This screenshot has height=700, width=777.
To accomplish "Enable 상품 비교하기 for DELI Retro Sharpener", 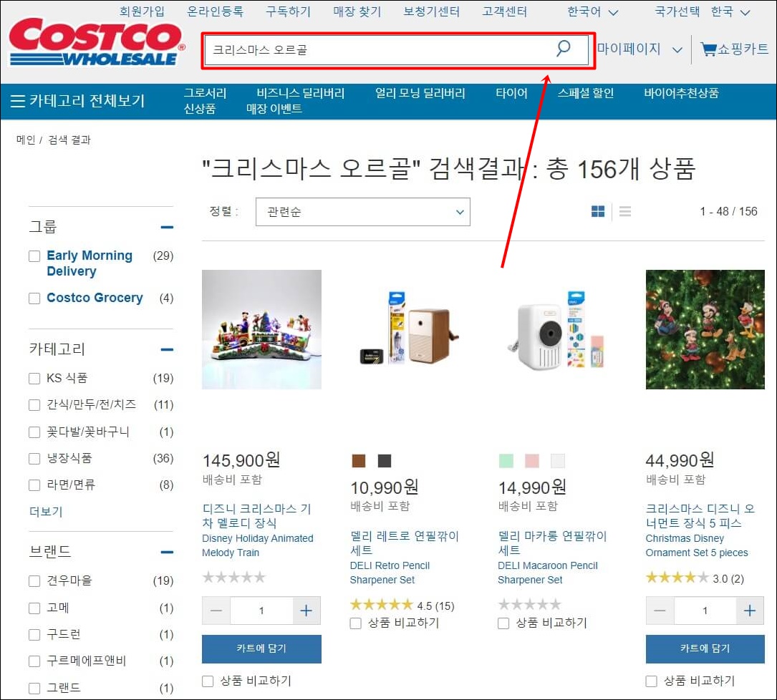I will tap(355, 623).
